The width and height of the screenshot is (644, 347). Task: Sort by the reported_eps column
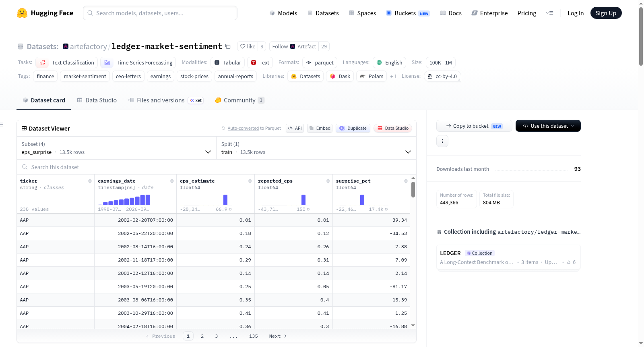328,181
